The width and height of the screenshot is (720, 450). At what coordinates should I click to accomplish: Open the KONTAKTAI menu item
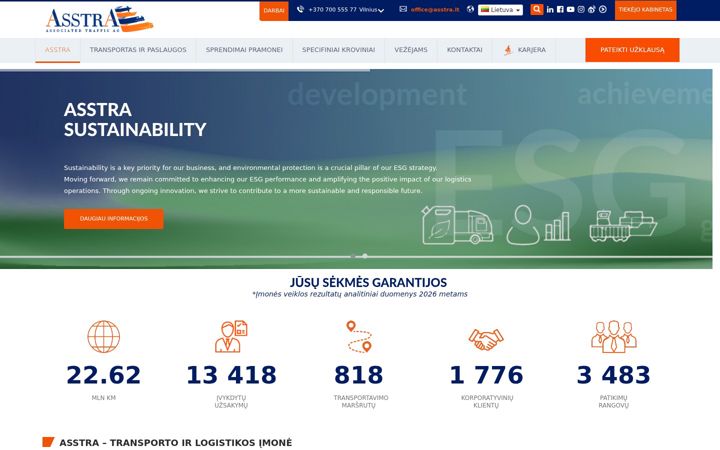(464, 50)
